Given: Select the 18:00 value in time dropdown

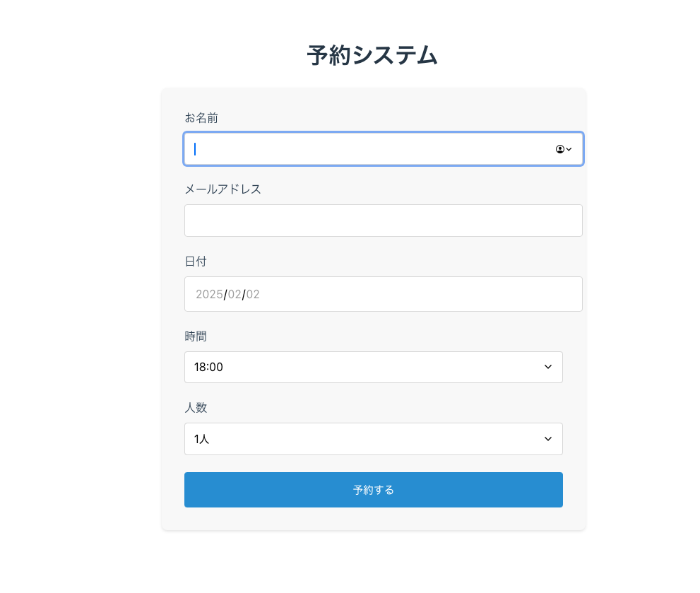Looking at the screenshot, I should (x=207, y=367).
